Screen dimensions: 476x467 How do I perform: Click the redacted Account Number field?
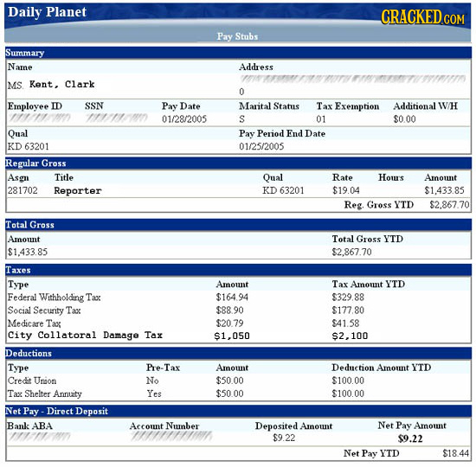click(172, 437)
